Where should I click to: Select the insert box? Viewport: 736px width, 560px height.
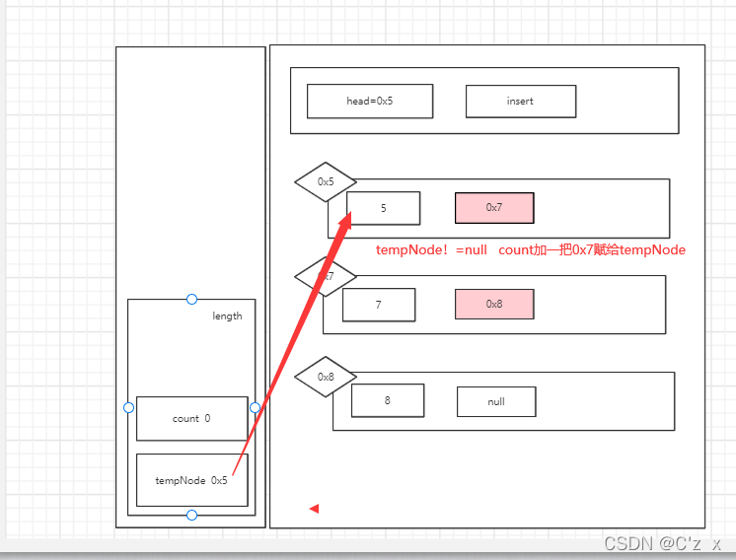[521, 102]
